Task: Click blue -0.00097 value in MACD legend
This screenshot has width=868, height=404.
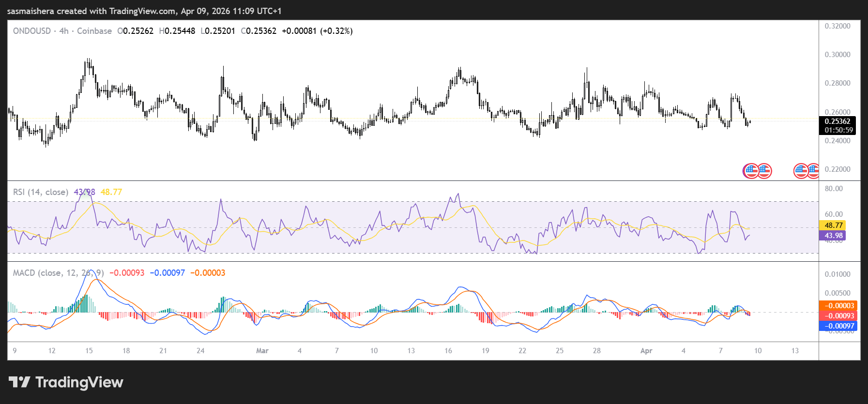Action: (x=168, y=273)
